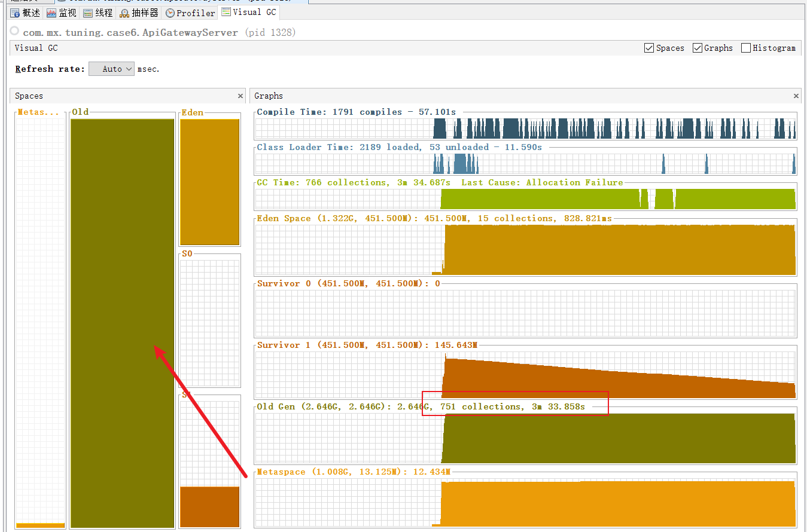807x532 pixels.
Task: Click the Visual GC tab icon
Action: (x=226, y=12)
